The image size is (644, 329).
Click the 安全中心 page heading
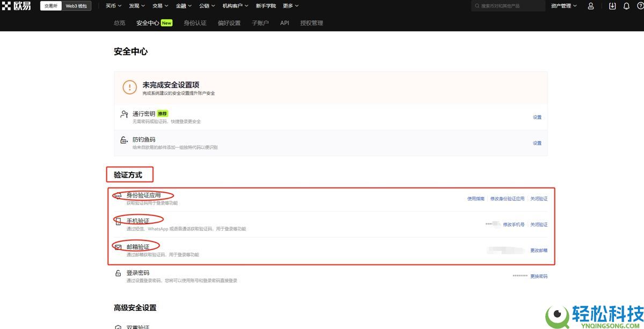tap(130, 52)
